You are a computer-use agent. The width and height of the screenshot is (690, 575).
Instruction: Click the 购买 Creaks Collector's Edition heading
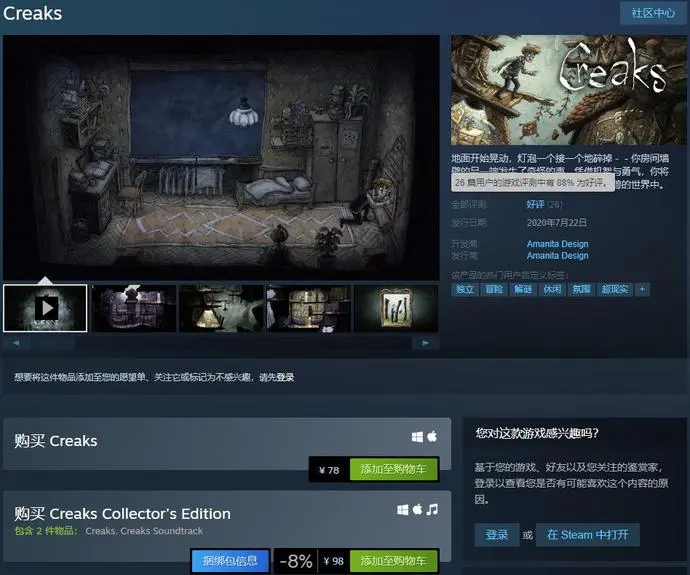click(122, 514)
